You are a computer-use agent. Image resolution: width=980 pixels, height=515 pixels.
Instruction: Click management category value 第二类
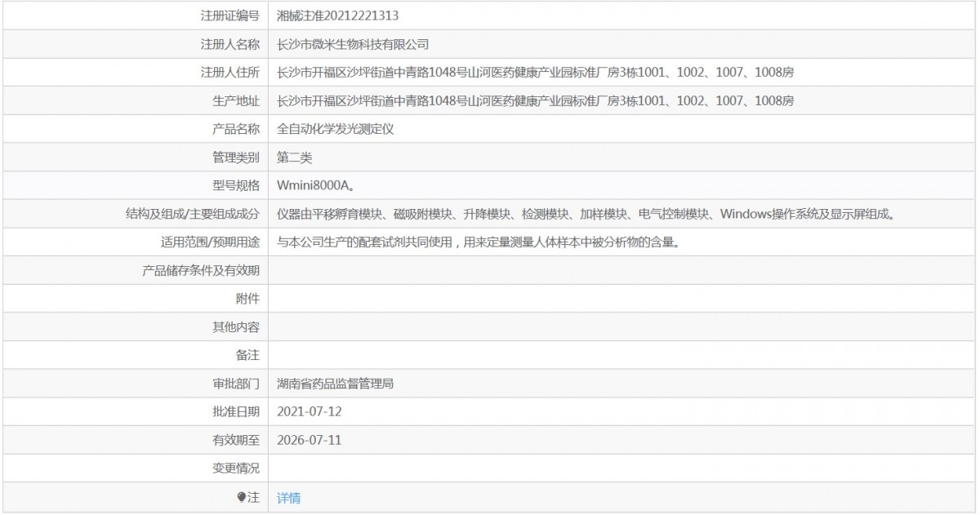point(294,158)
